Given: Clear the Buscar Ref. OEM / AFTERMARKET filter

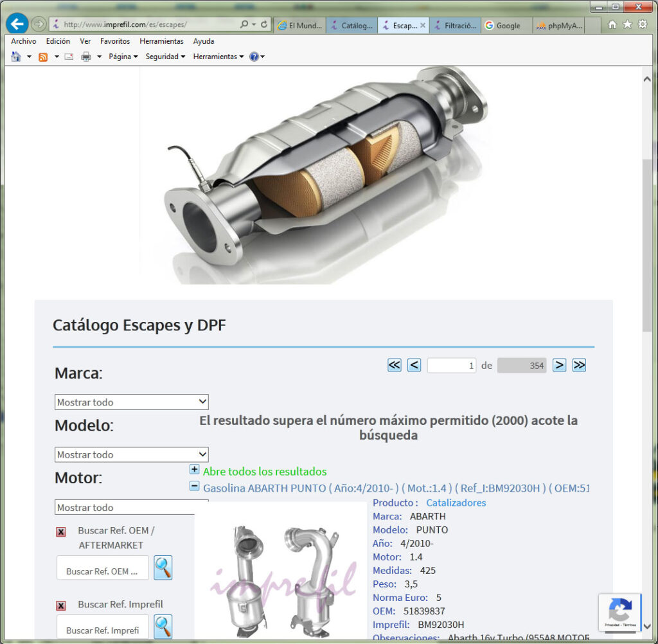Looking at the screenshot, I should [61, 532].
